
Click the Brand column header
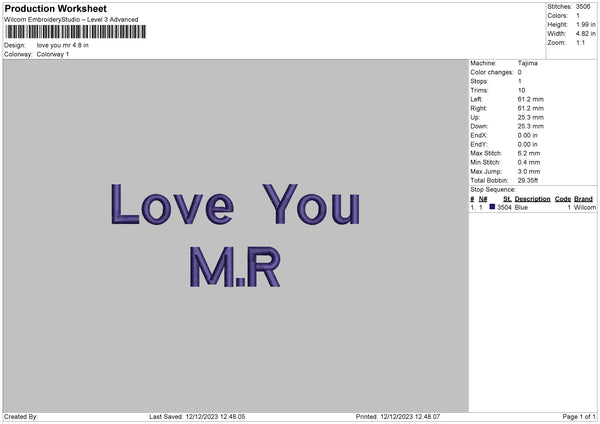[584, 199]
